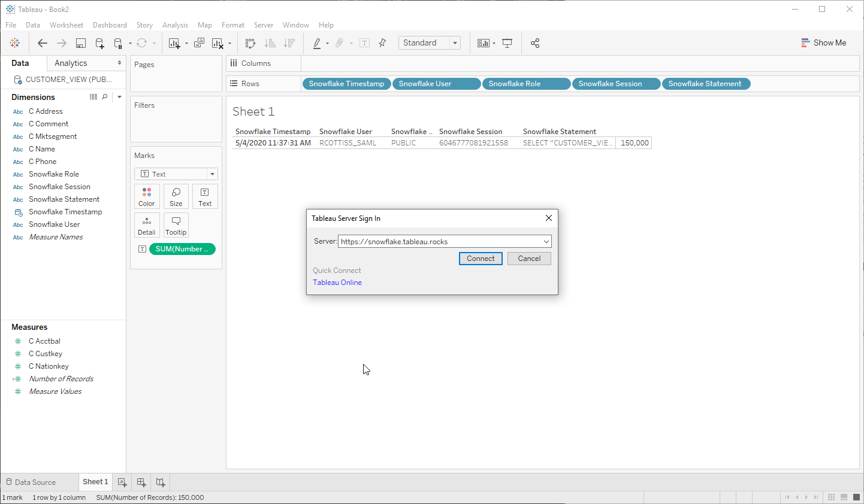This screenshot has width=864, height=504.
Task: Open the Clear Sheet dropdown arrow
Action: point(229,43)
